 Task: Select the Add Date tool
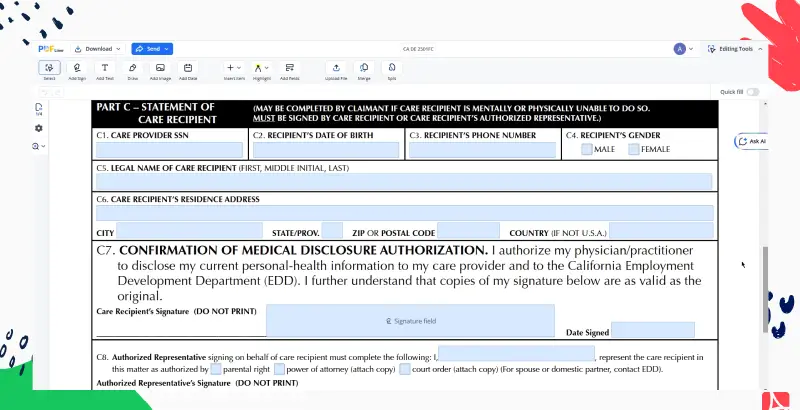point(188,68)
